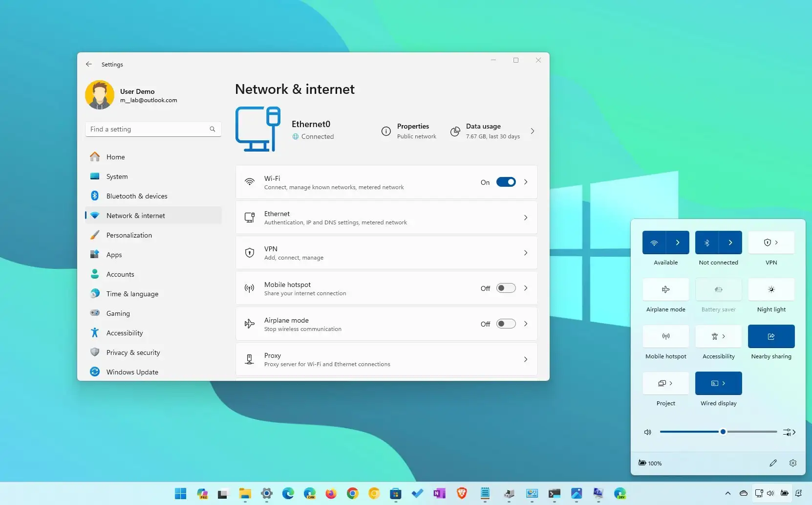Enable the Airplane mode toggle in Settings
This screenshot has width=812, height=505.
tap(506, 324)
